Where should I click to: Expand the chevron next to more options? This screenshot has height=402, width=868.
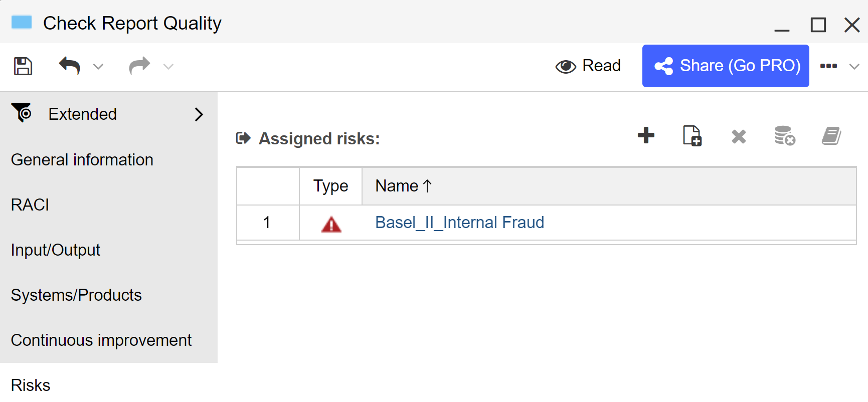[854, 66]
